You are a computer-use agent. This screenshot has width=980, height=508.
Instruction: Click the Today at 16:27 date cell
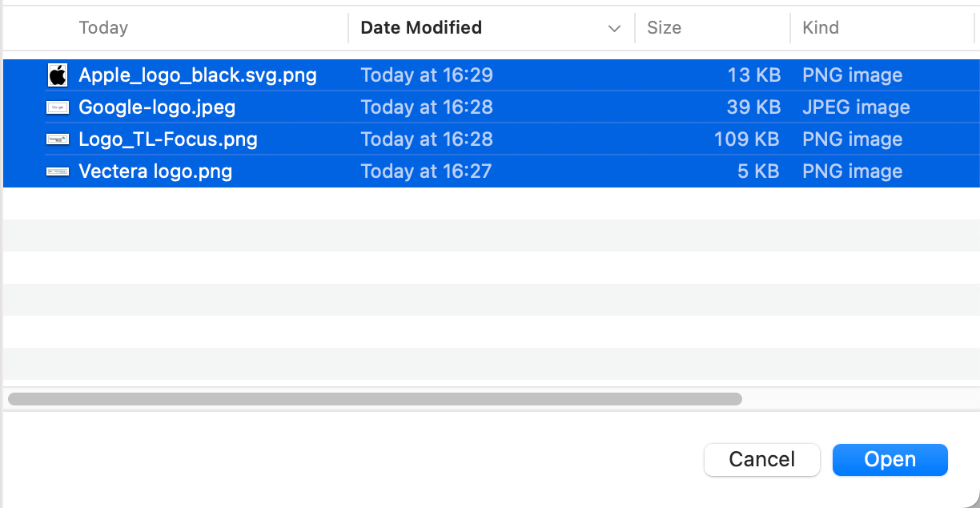click(426, 171)
